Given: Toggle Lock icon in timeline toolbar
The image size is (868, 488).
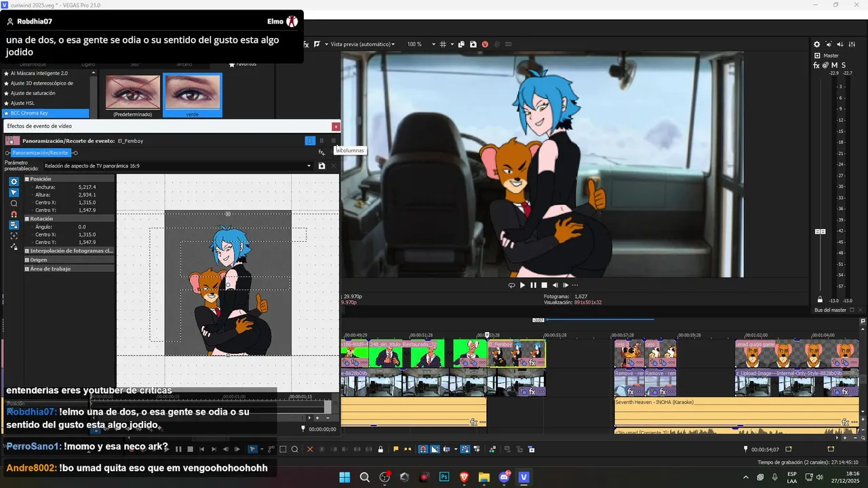Looking at the screenshot, I should pyautogui.click(x=380, y=449).
